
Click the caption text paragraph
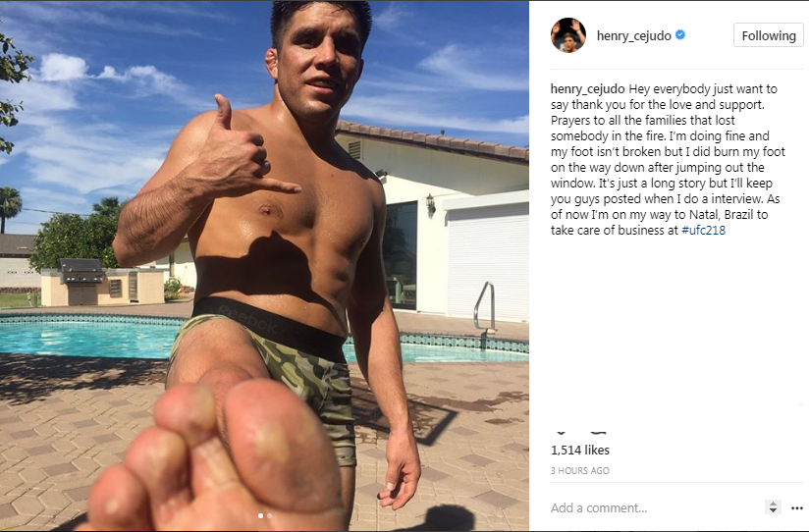click(668, 159)
